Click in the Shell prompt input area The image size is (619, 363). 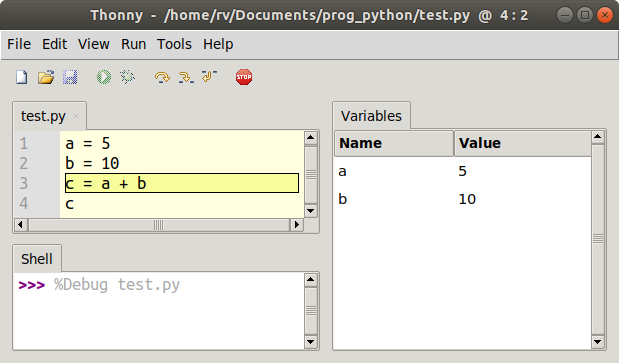pyautogui.click(x=159, y=311)
